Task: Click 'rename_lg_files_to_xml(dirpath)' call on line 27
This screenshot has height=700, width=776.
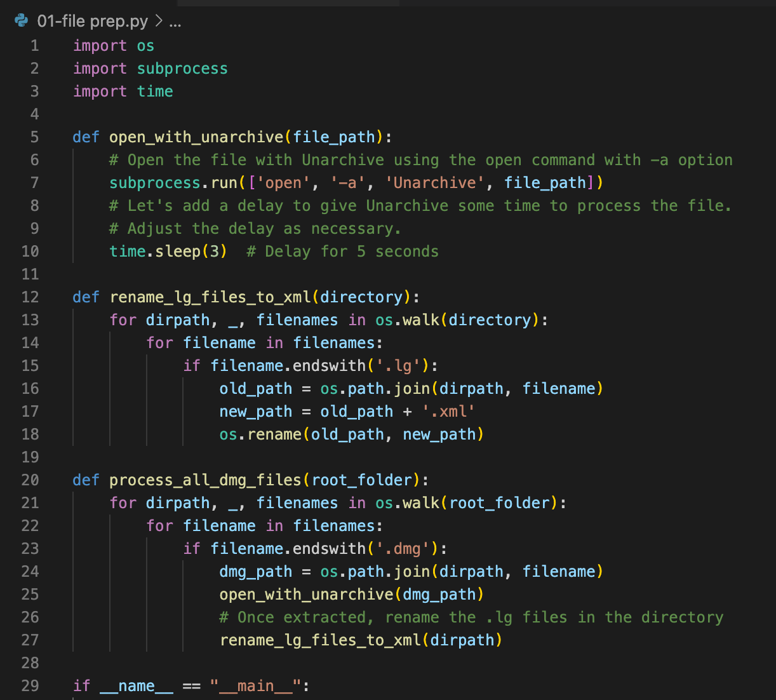Action: point(361,640)
